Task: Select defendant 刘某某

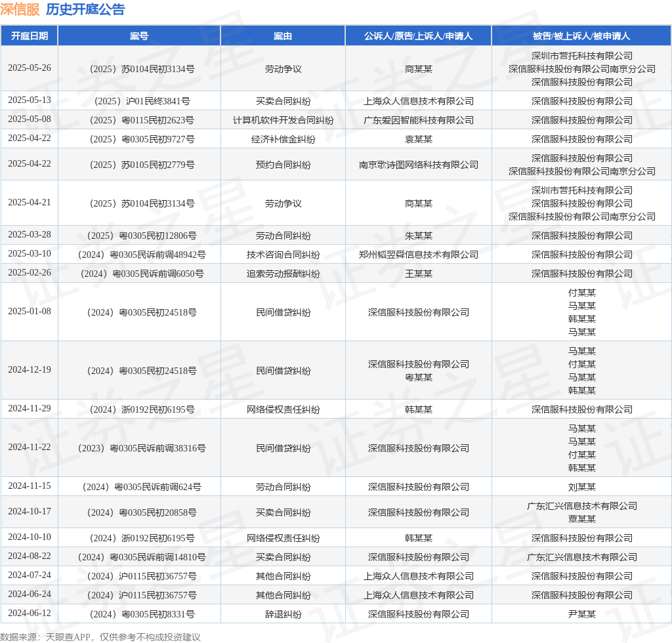Action: pos(581,487)
